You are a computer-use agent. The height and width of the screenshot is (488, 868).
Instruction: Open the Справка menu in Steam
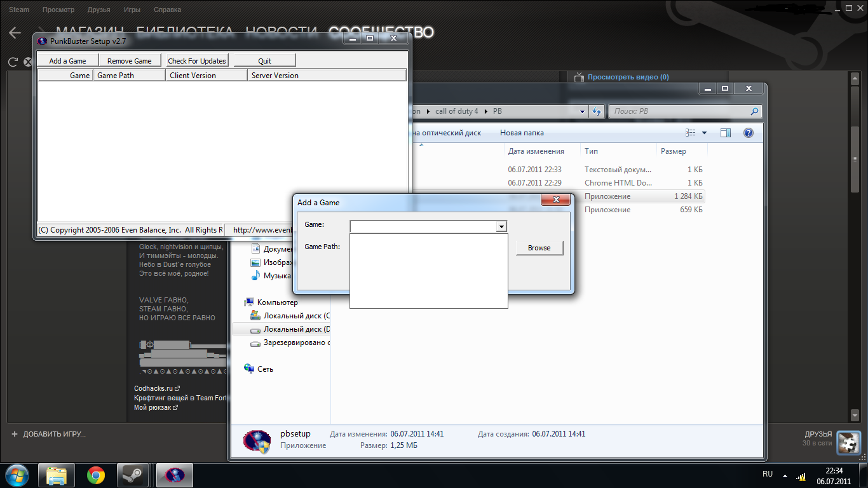167,10
